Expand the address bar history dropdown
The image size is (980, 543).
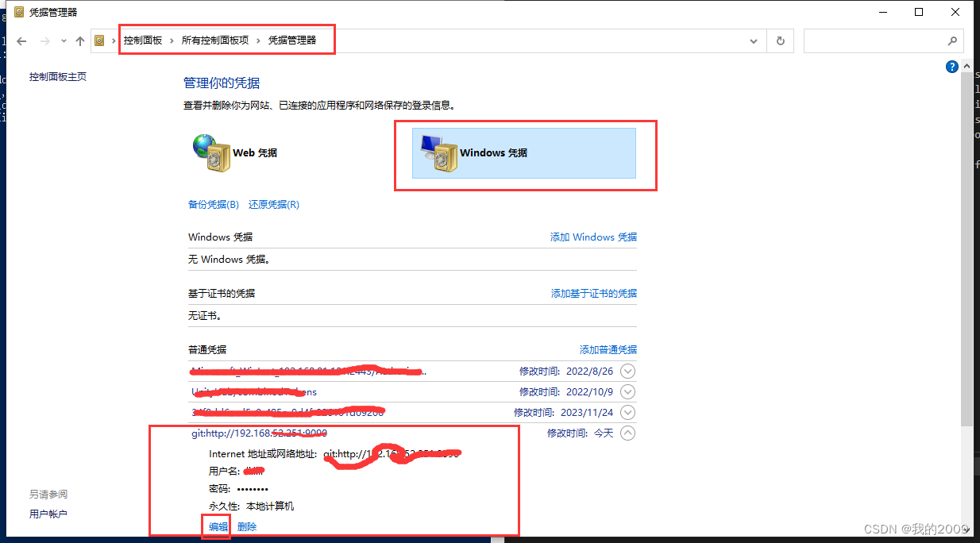pyautogui.click(x=754, y=40)
